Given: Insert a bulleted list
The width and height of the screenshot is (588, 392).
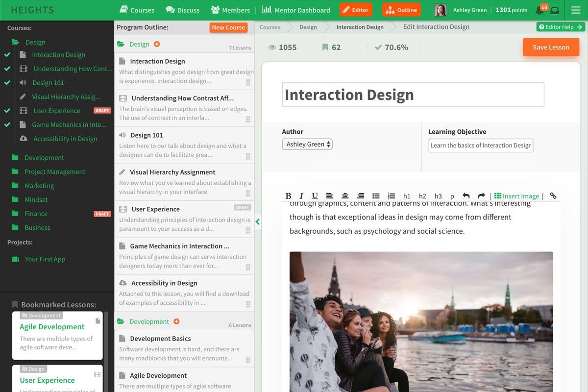Looking at the screenshot, I should (x=376, y=196).
